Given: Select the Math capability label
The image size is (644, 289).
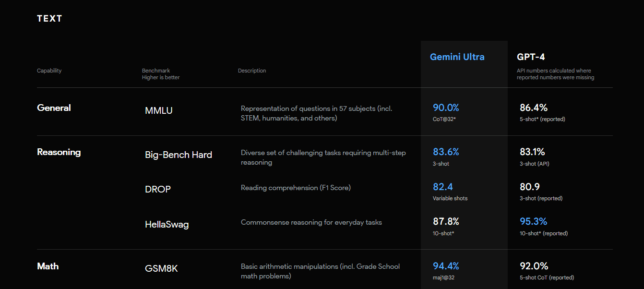Looking at the screenshot, I should [48, 266].
